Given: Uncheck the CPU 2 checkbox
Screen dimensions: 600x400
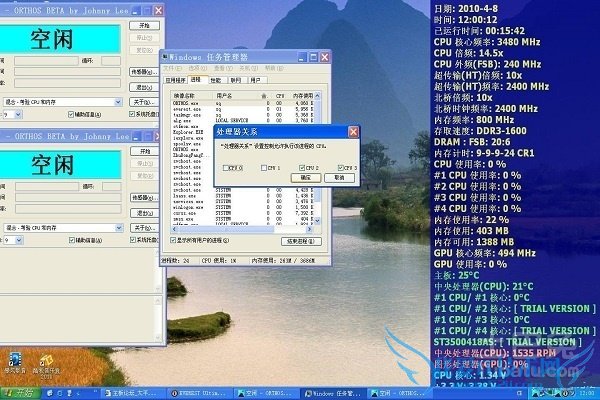Looking at the screenshot, I should tap(303, 168).
